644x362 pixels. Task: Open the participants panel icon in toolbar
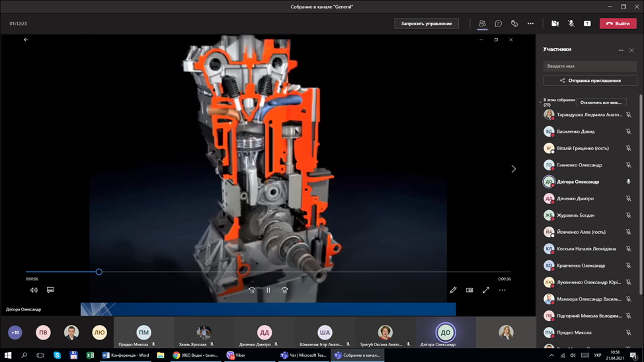(482, 23)
